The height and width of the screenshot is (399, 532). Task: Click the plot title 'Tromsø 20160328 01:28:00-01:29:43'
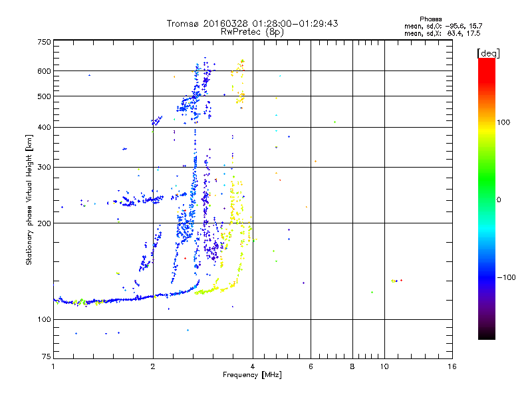(x=252, y=23)
